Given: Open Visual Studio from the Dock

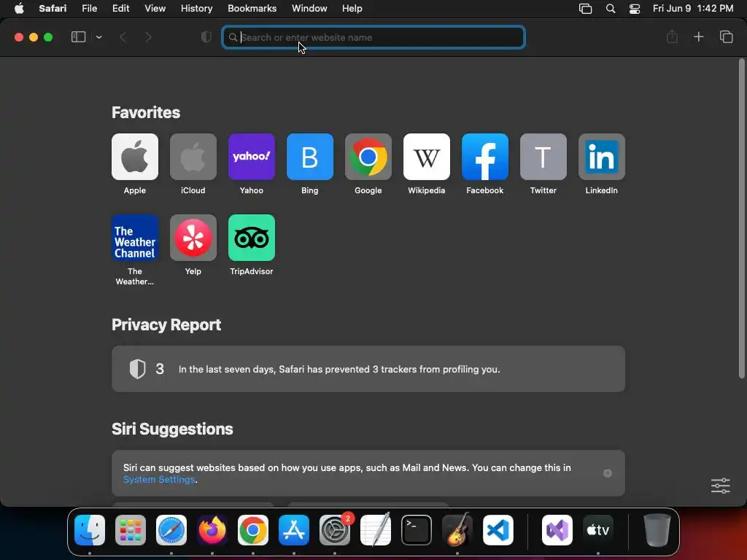Looking at the screenshot, I should (x=557, y=530).
